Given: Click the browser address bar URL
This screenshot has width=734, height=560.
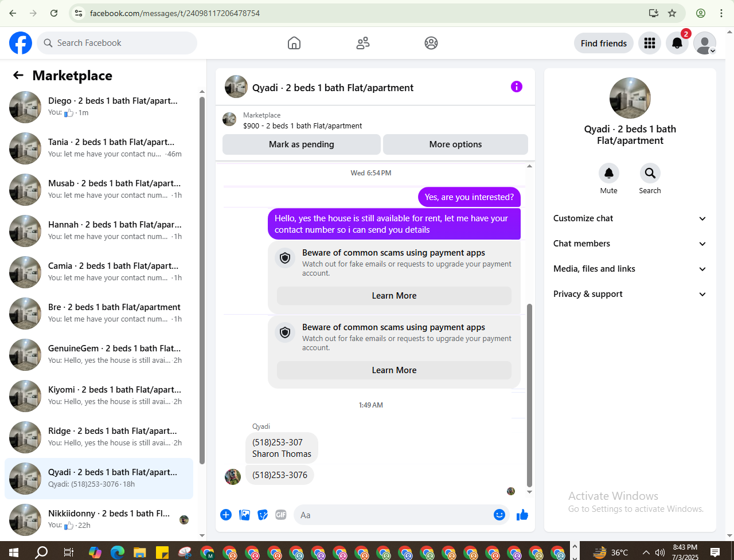Looking at the screenshot, I should pos(175,13).
